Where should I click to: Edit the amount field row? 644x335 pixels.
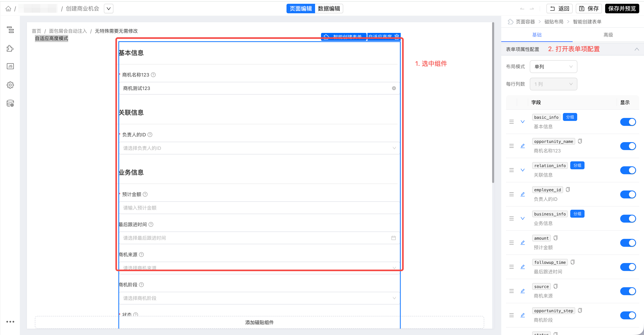coord(522,242)
